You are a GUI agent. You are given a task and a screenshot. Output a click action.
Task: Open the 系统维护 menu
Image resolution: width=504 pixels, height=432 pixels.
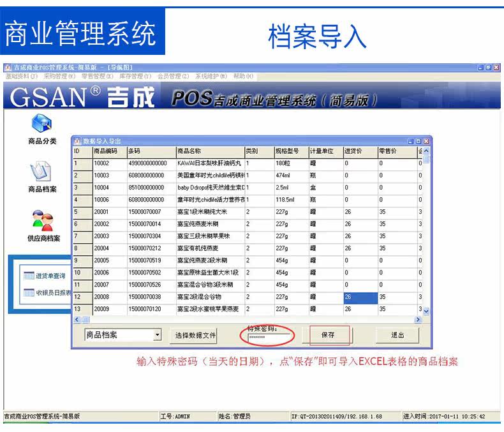[211, 76]
